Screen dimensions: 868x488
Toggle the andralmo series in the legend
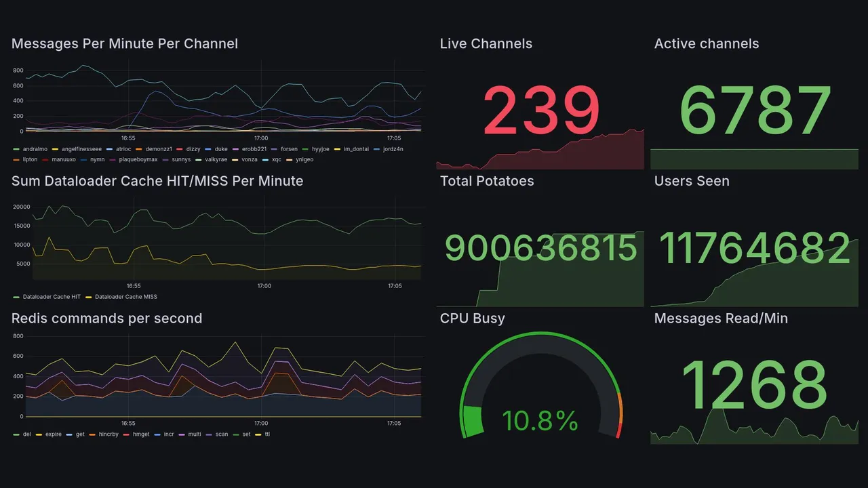[35, 149]
